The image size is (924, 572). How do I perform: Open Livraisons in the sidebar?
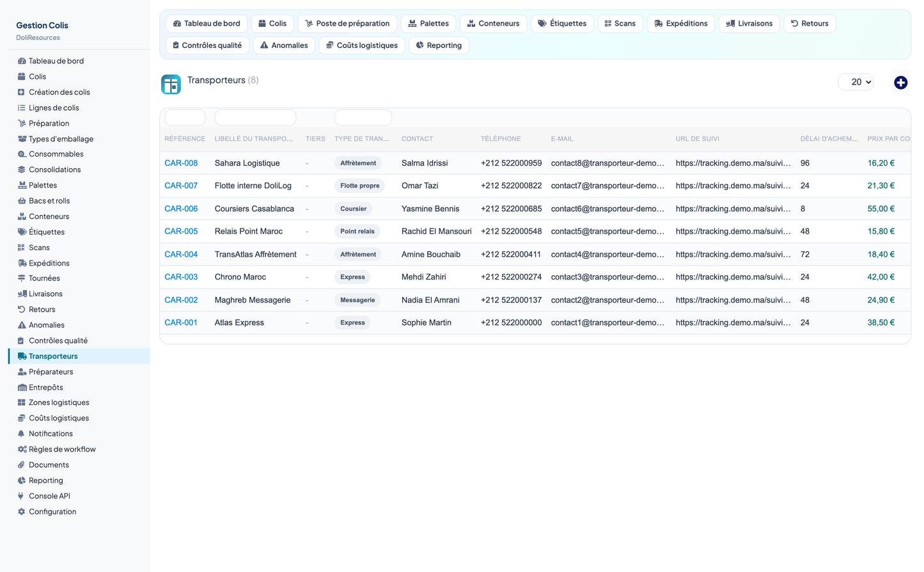coord(45,294)
